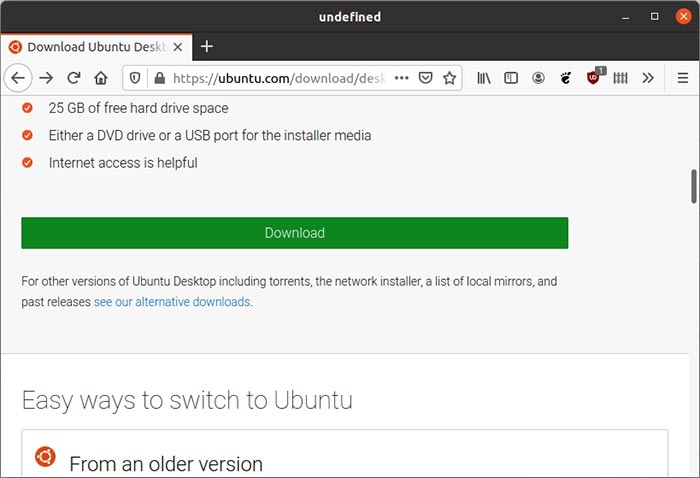Open a new tab with plus
The width and height of the screenshot is (700, 478).
tap(207, 46)
